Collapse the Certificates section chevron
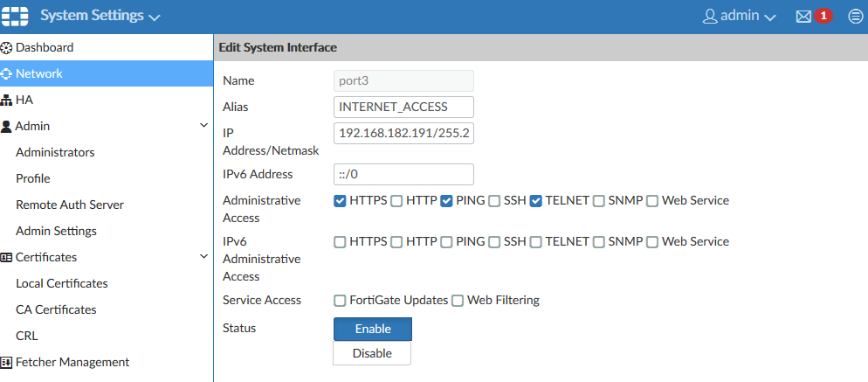Screen dimensions: 868x382 (x=203, y=257)
